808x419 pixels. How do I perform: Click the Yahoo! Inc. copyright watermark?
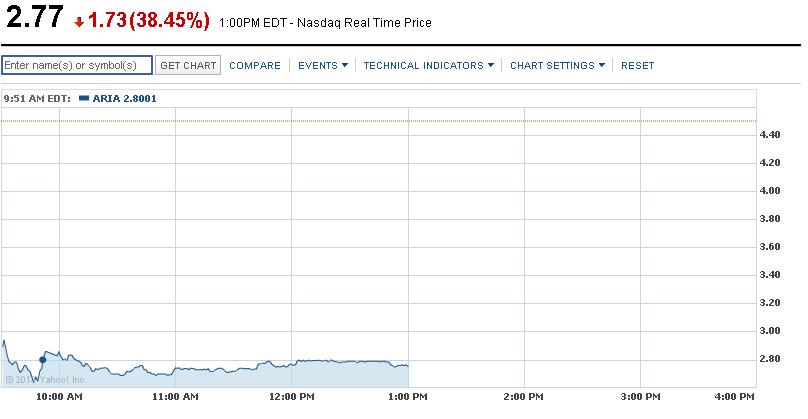click(45, 380)
